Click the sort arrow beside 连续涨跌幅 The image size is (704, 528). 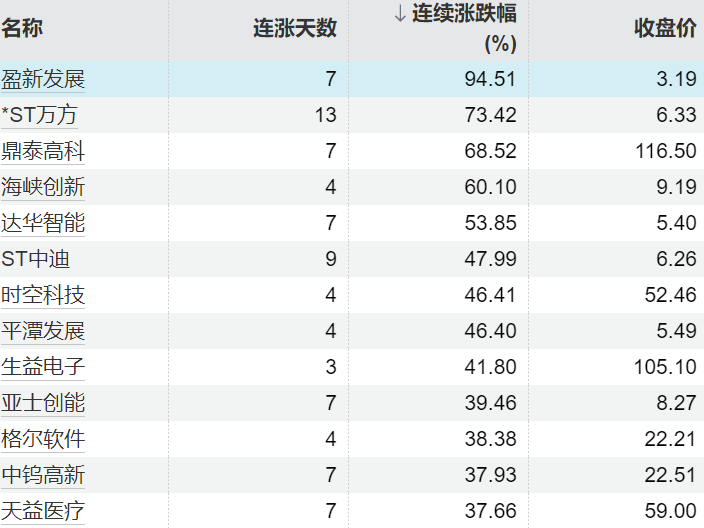pos(399,15)
